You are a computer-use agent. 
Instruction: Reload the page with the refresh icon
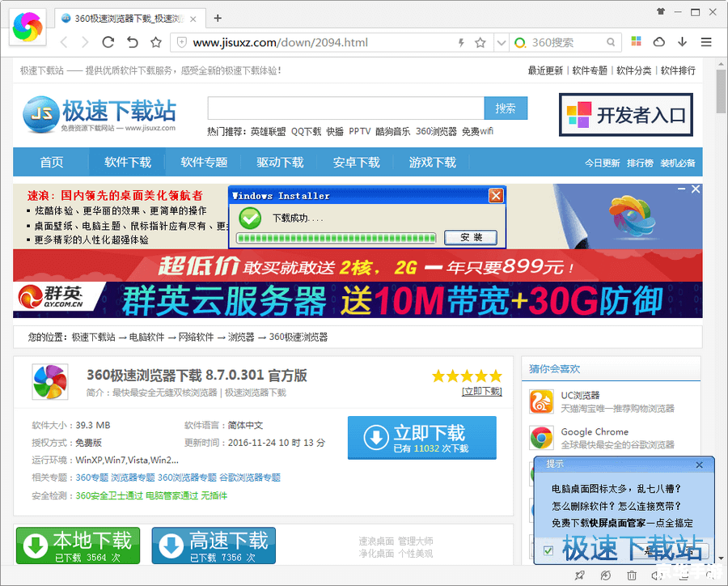[x=108, y=43]
